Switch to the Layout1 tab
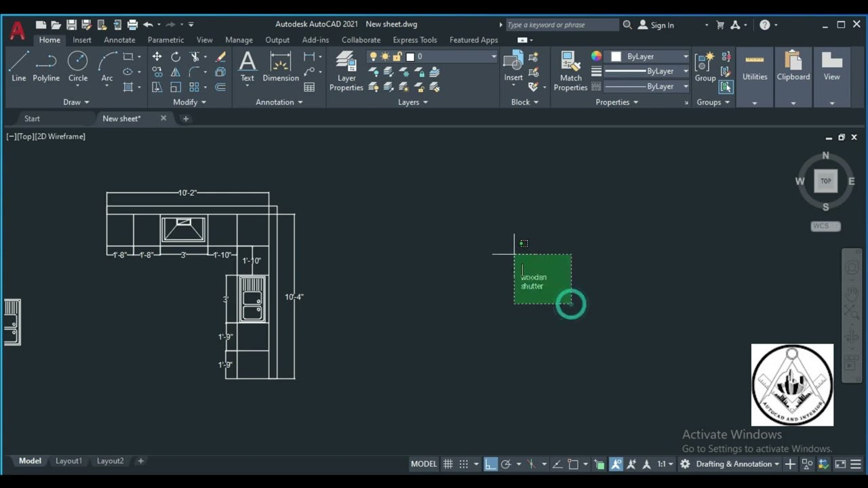Screen dimensions: 868x488 point(68,461)
